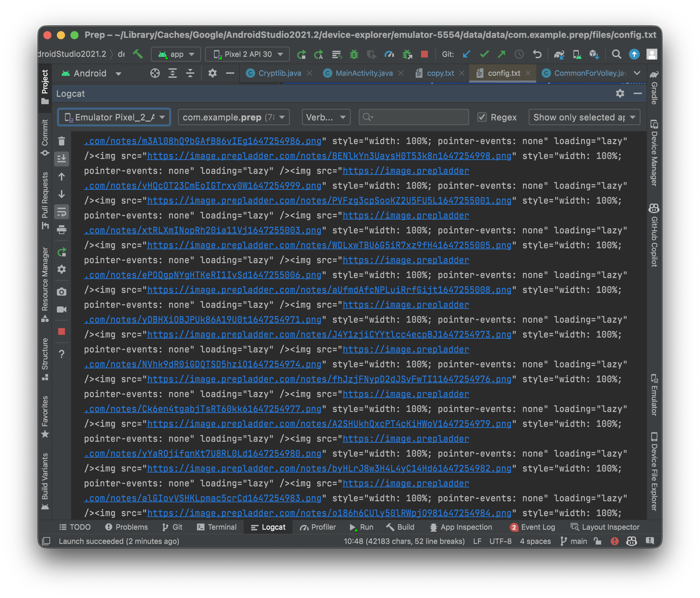Open the Pixel 2 API 30 device dropdown

[247, 54]
